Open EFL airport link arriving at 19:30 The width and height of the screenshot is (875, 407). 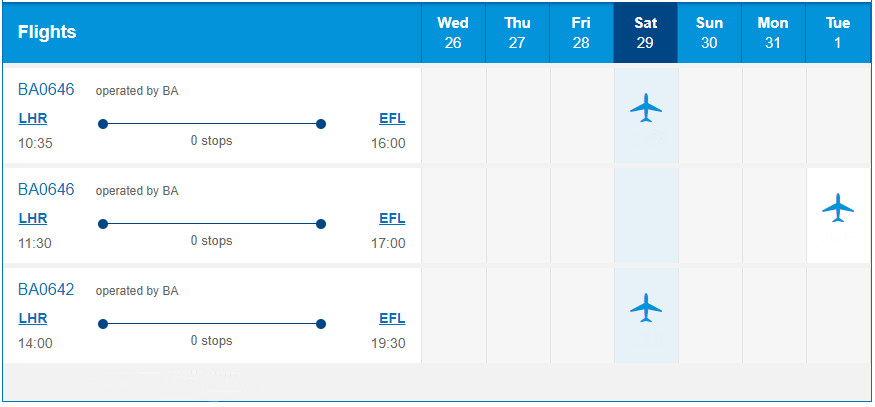click(x=392, y=318)
